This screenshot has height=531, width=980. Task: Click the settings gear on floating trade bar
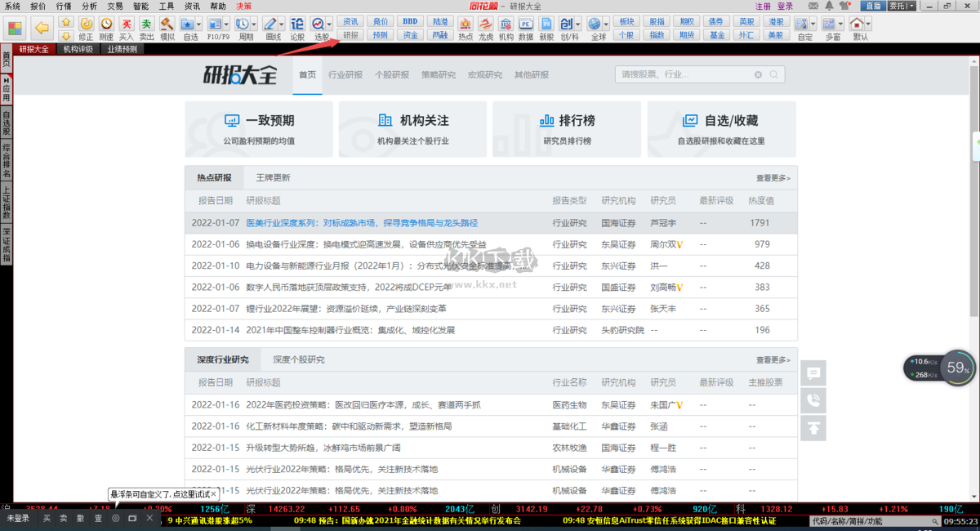click(115, 518)
